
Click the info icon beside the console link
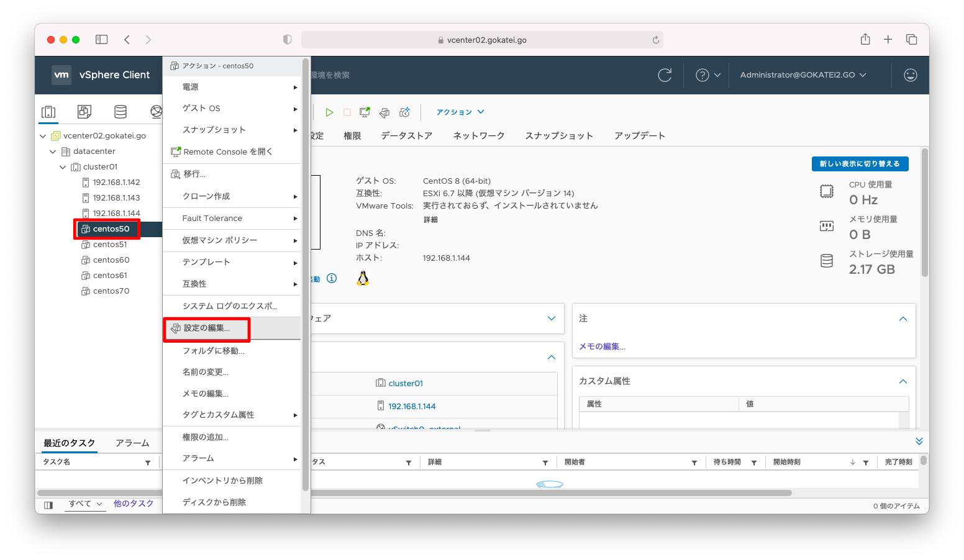click(332, 278)
